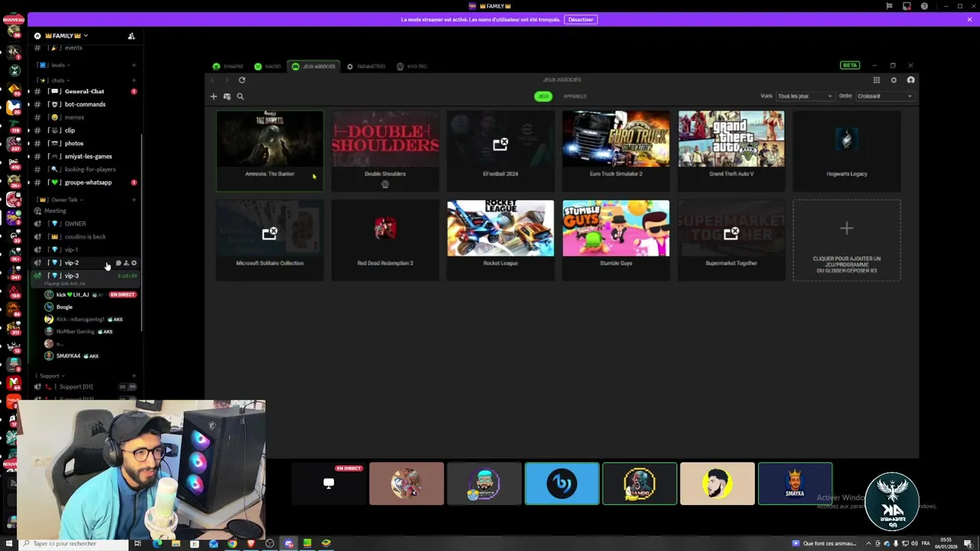Screen dimensions: 980x551
Task: Open the photos channel
Action: [x=85, y=143]
